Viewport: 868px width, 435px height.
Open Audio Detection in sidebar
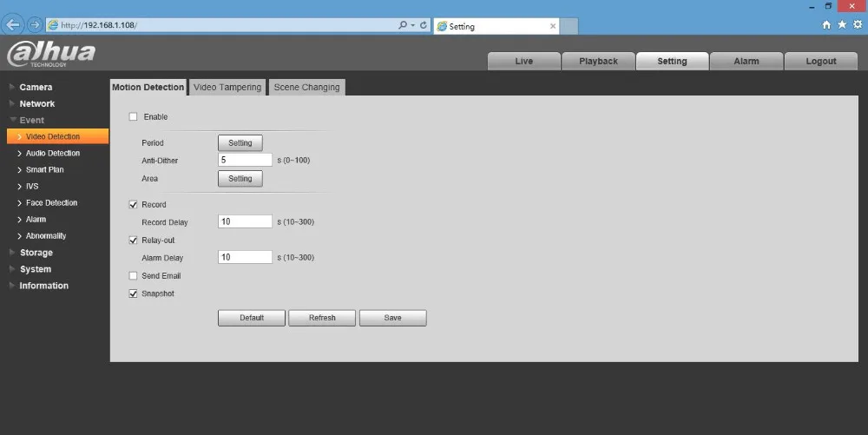[x=53, y=153]
